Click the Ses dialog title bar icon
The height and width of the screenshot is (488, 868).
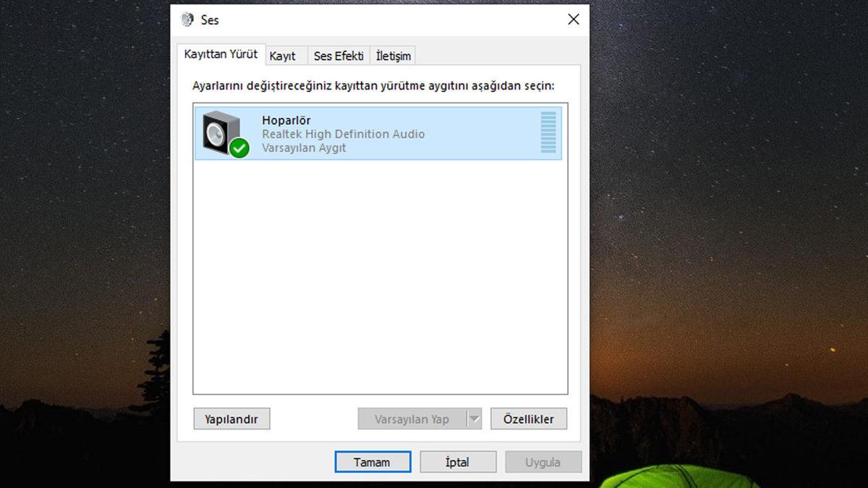[x=188, y=20]
